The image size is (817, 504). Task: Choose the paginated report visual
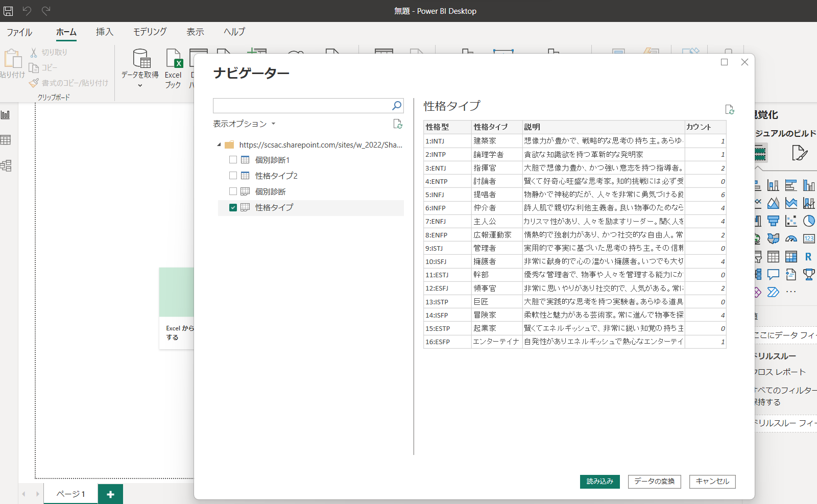[791, 274]
